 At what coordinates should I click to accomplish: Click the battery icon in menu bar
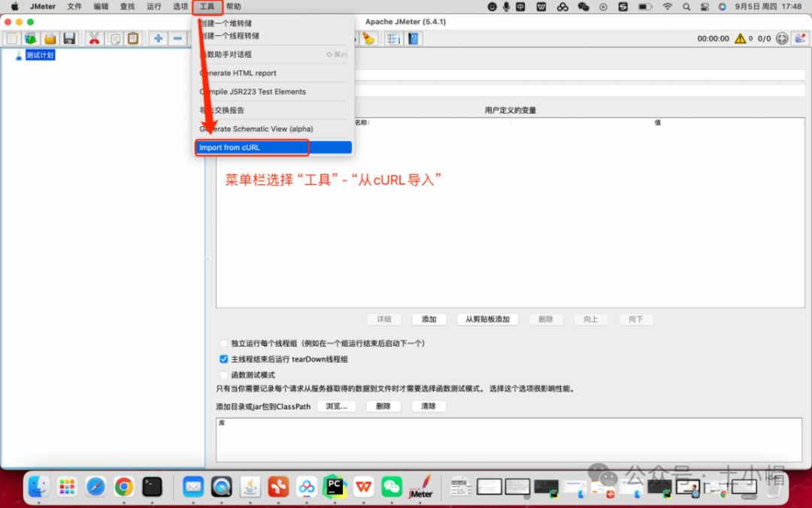(x=645, y=7)
